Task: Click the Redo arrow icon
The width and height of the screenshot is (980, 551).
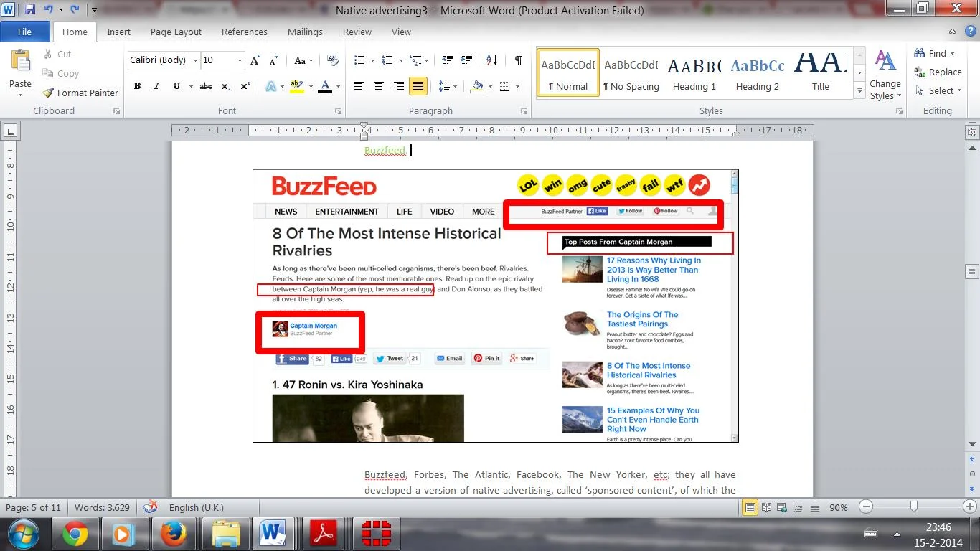Action: [x=75, y=10]
